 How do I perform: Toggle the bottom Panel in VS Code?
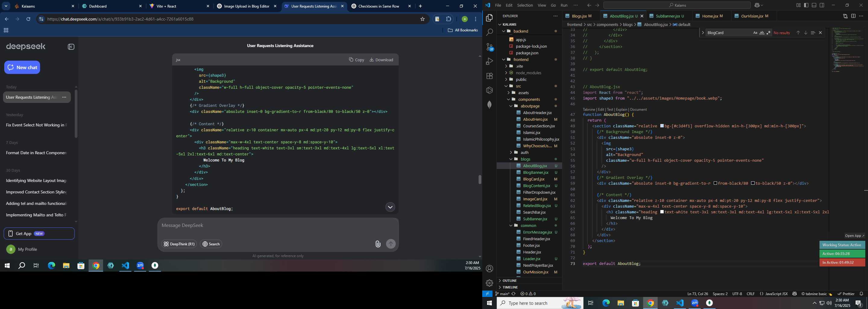pos(814,5)
